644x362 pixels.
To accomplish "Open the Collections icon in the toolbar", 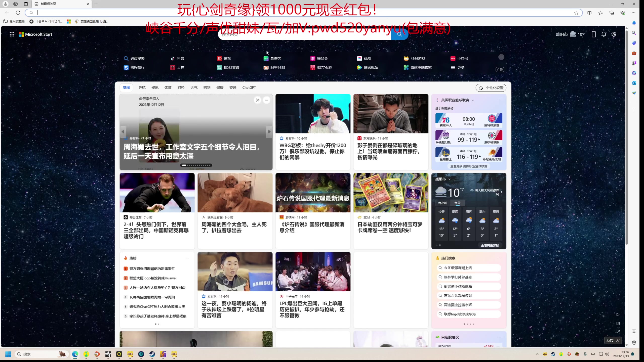I will coord(612,13).
